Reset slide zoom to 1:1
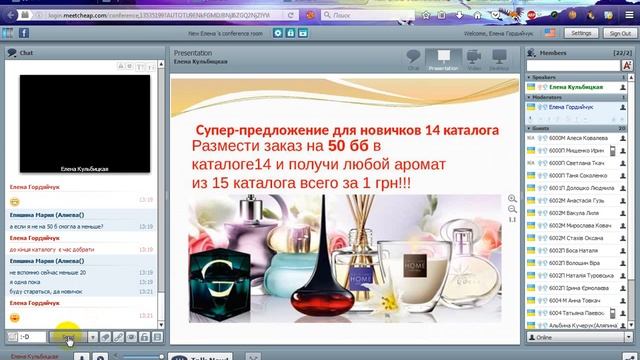 [512, 220]
